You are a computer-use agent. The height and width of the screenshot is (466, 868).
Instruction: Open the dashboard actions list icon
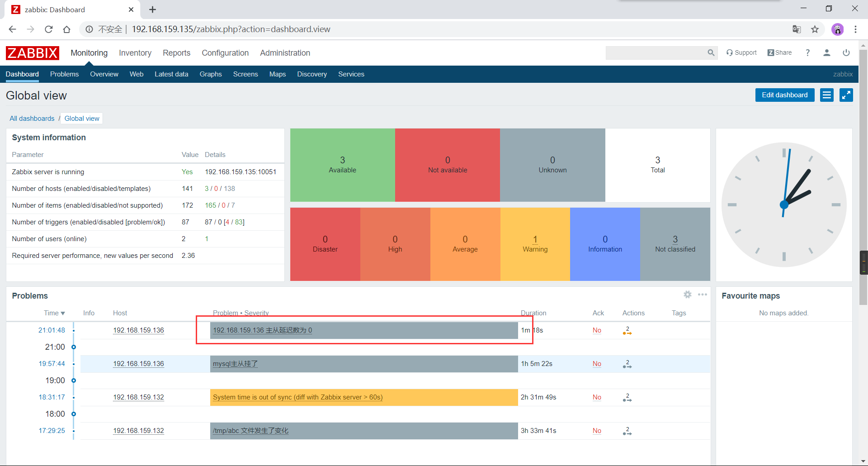pyautogui.click(x=827, y=95)
